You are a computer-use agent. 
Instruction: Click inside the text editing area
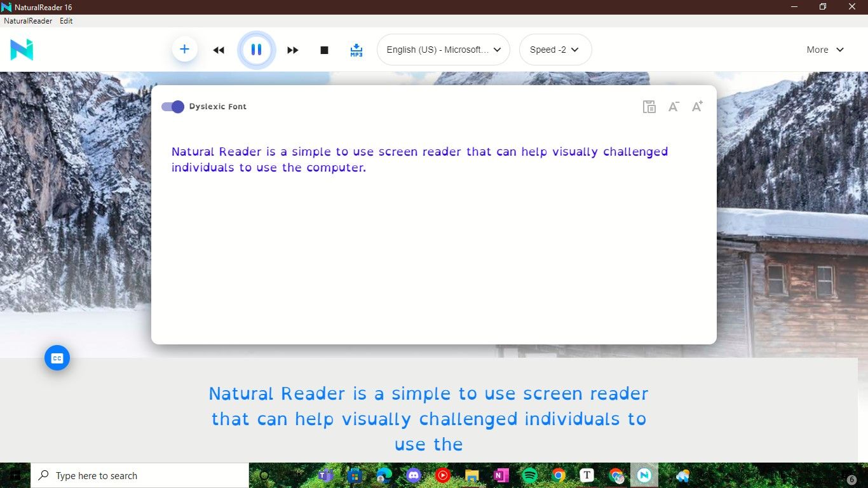[x=434, y=235]
